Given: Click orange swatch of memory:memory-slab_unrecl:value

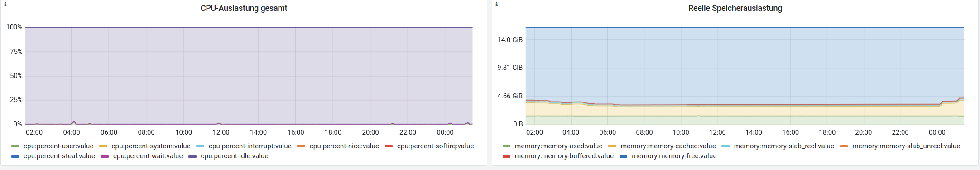Looking at the screenshot, I should (x=844, y=146).
